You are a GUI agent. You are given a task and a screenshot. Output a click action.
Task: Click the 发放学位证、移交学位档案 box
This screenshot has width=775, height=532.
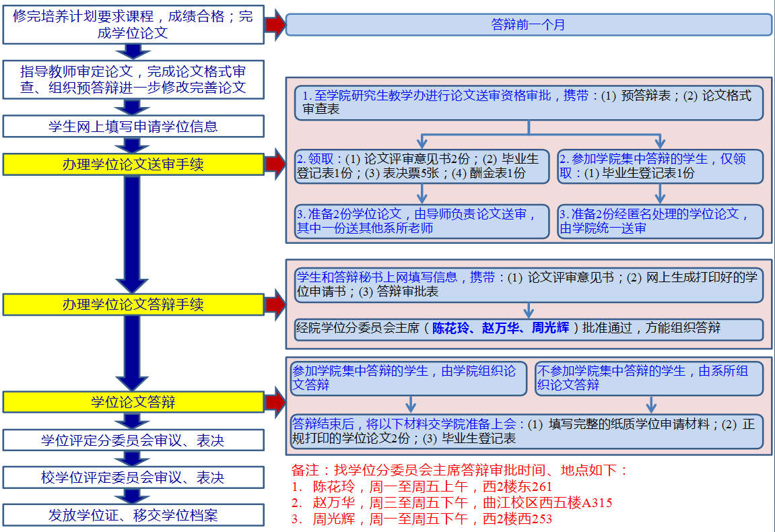pyautogui.click(x=133, y=515)
